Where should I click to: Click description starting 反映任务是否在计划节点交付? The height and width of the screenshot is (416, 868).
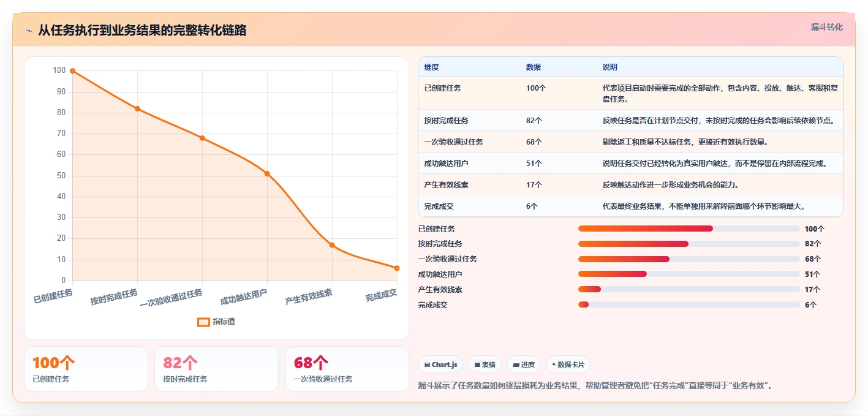tap(719, 121)
